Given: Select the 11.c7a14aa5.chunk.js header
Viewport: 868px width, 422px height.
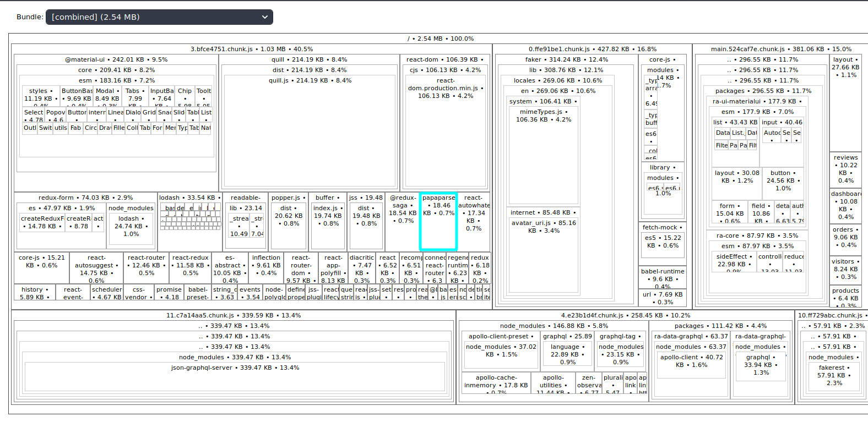Looking at the screenshot, I should click(234, 315).
